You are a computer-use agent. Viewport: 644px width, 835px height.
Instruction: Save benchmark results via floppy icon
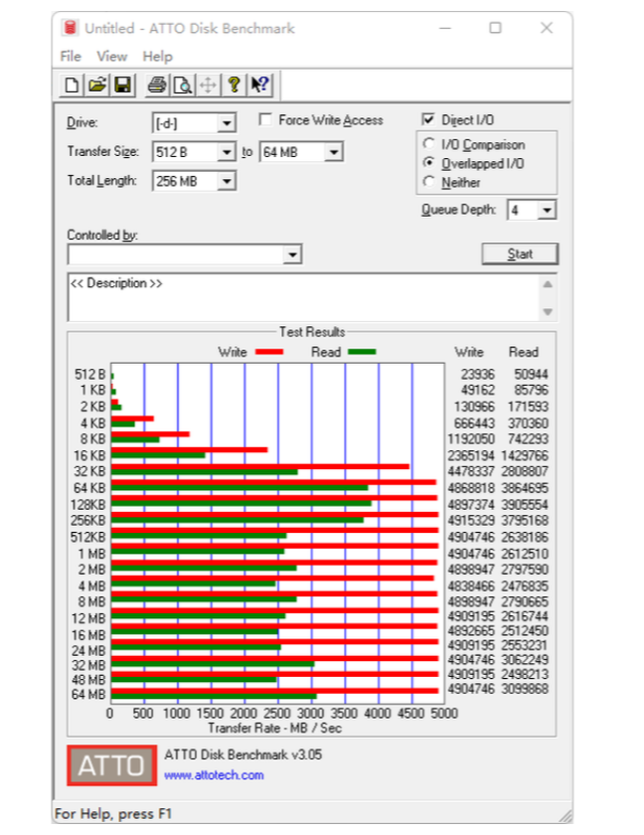click(122, 85)
